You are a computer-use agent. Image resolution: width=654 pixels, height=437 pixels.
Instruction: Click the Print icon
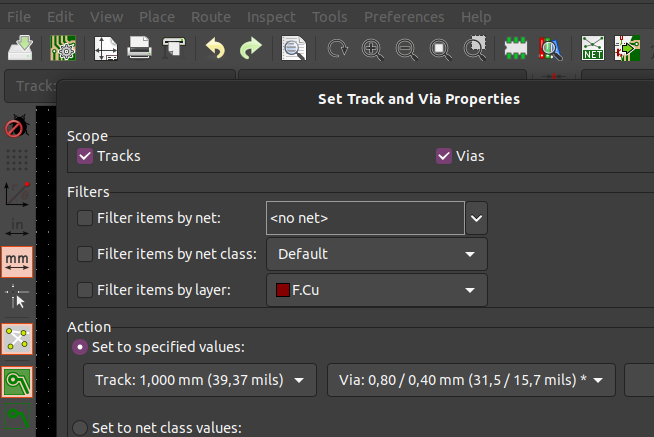139,48
